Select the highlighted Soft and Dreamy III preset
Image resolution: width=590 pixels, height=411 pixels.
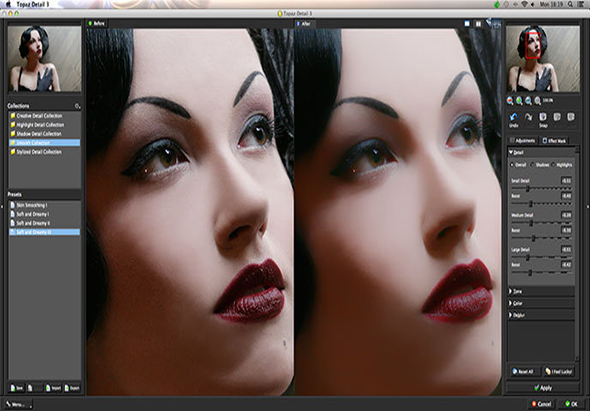(44, 232)
